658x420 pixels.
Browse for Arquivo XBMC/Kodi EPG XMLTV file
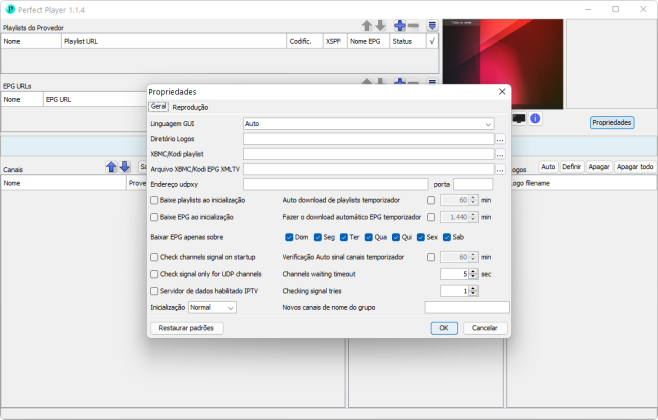point(500,170)
